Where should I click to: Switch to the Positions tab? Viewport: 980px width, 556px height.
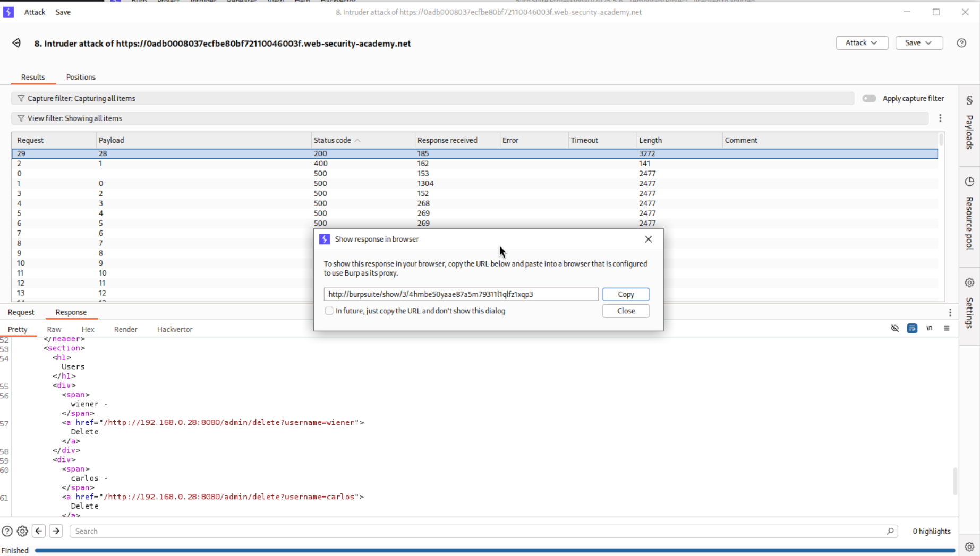tap(81, 77)
